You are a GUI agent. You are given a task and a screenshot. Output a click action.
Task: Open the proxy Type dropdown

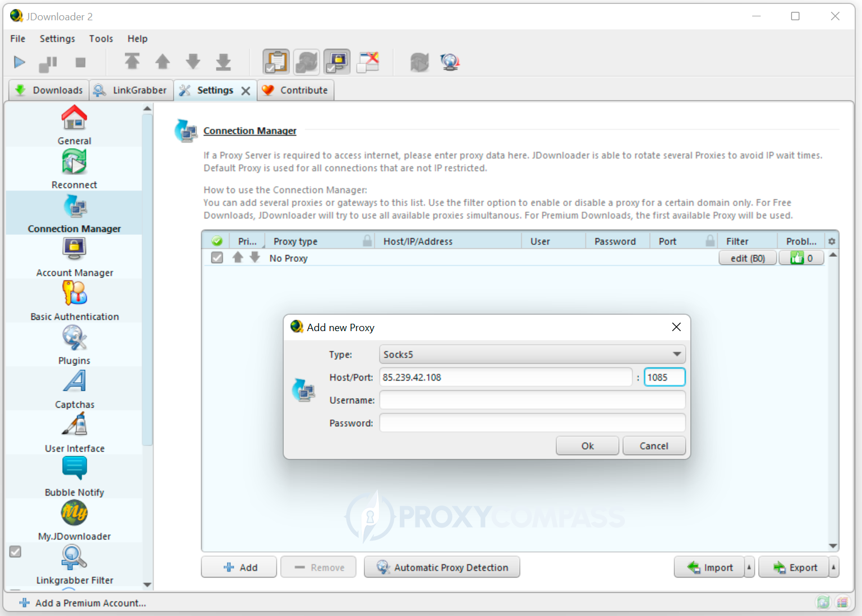click(x=533, y=354)
